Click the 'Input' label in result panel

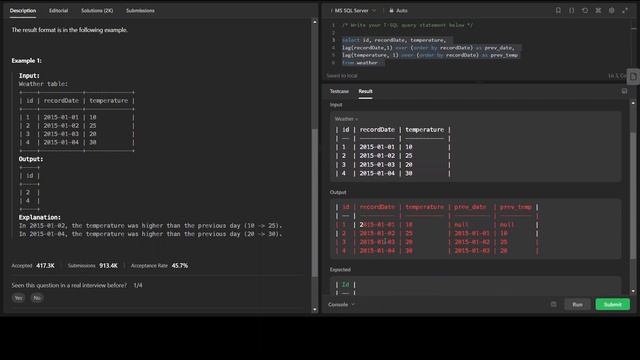pos(336,104)
